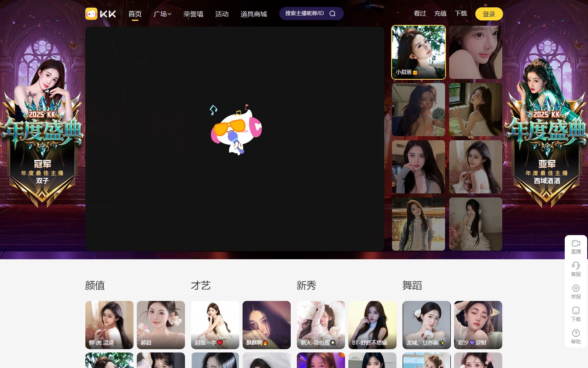Click the 登录 login button
588x368 pixels.
[489, 14]
